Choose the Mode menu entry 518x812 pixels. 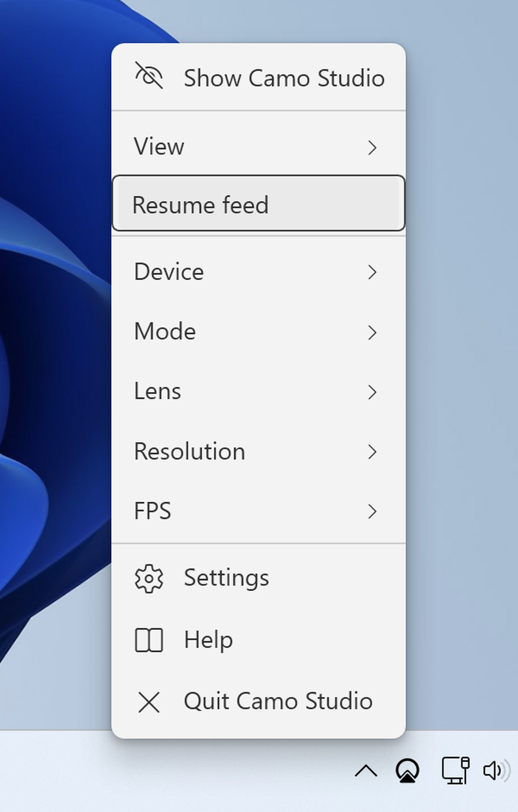[x=165, y=331]
